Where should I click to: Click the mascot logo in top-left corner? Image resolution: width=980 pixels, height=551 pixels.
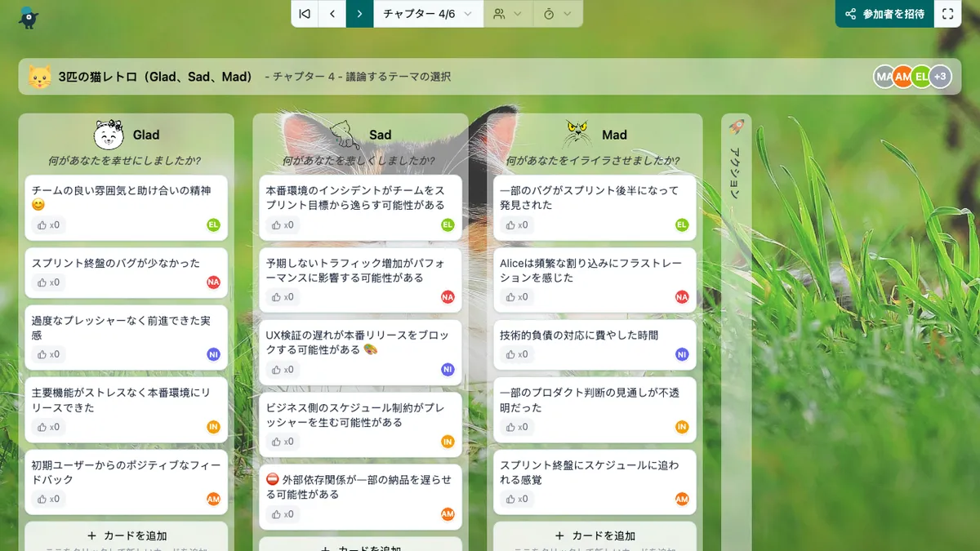[29, 16]
